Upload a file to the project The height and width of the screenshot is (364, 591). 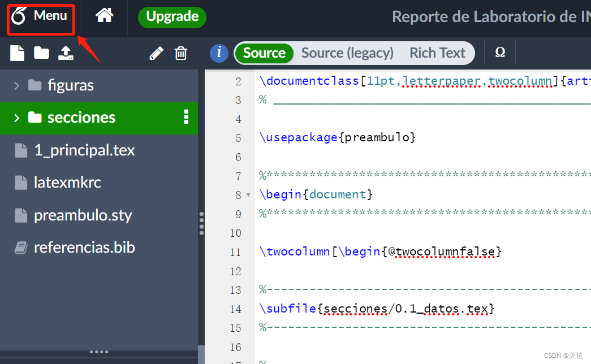(66, 53)
